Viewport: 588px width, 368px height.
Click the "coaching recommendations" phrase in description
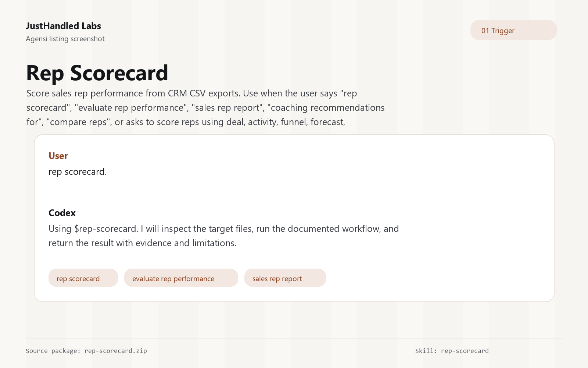pyautogui.click(x=326, y=107)
